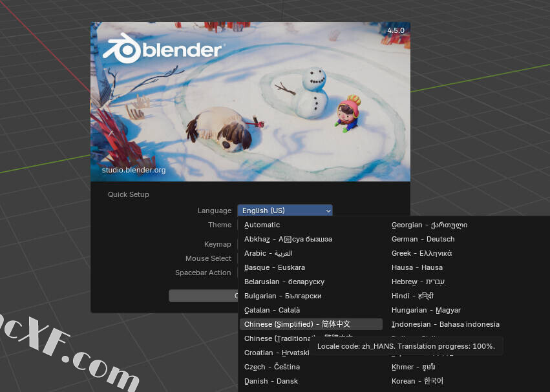Click the Spacebar Action label
550x392 pixels.
click(203, 273)
